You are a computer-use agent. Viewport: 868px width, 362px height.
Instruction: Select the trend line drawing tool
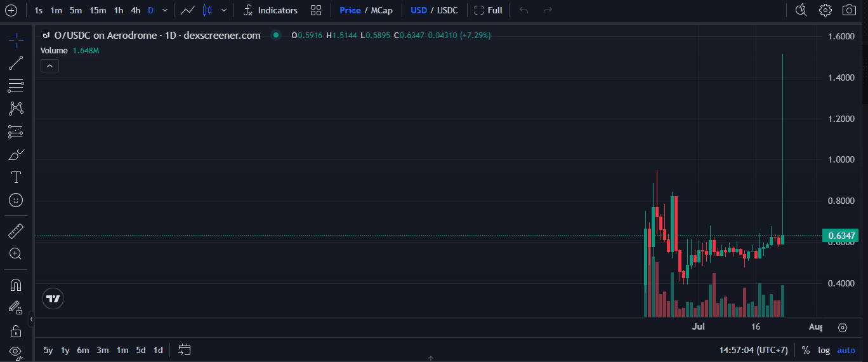tap(16, 63)
